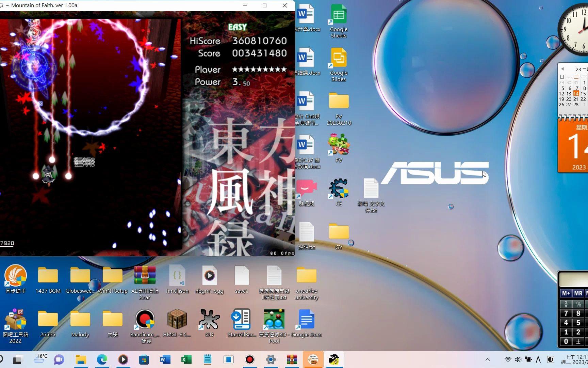Open Settings gear in the taskbar
The width and height of the screenshot is (588, 368).
point(271,359)
